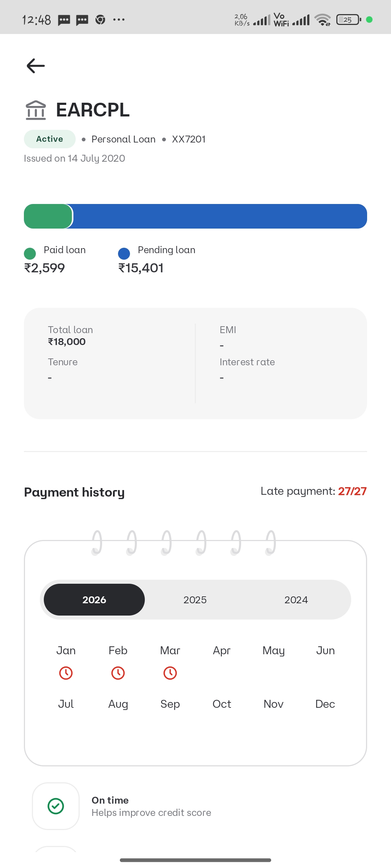Select the 2026 year tab
The height and width of the screenshot is (868, 391).
[x=94, y=600]
